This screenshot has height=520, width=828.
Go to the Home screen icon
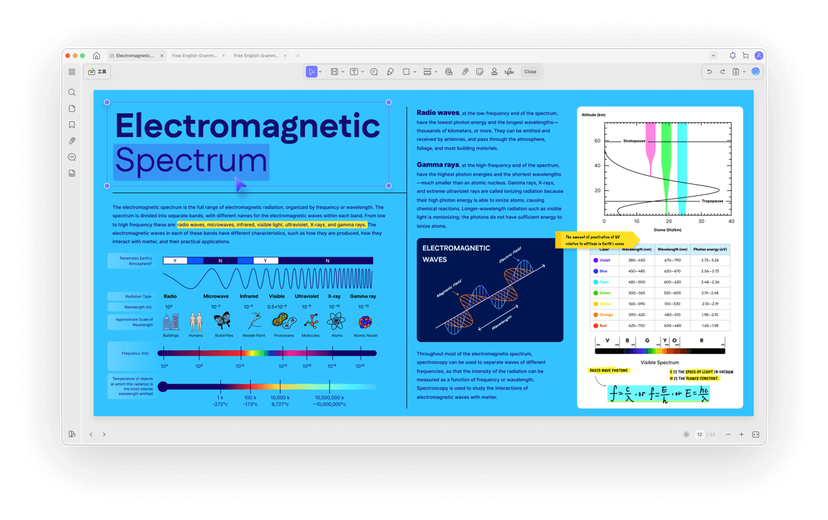click(97, 55)
